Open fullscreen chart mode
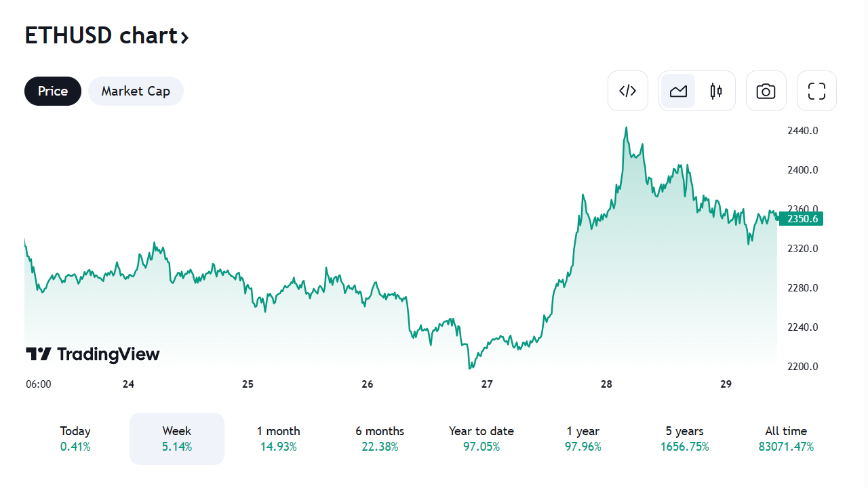 point(816,91)
